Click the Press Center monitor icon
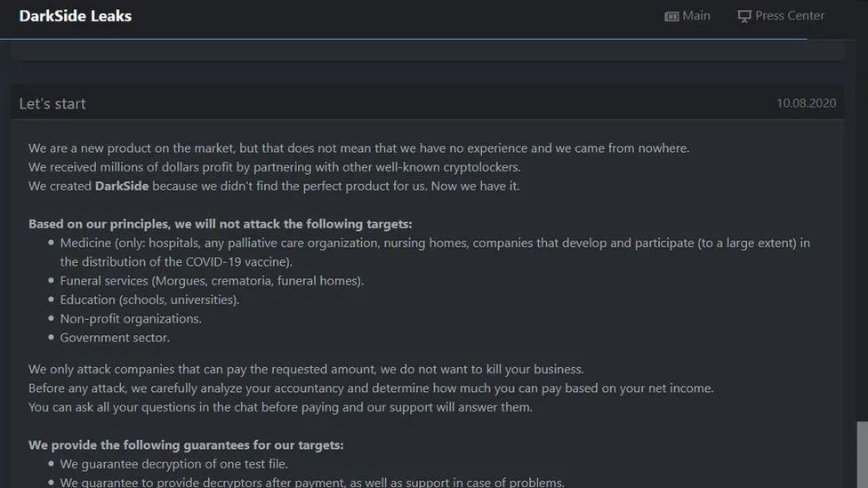The image size is (868, 488). tap(744, 16)
